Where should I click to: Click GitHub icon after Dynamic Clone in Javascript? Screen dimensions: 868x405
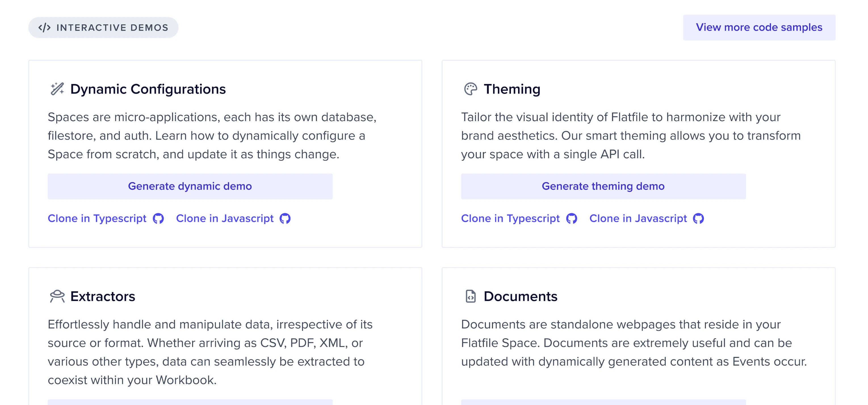[x=285, y=218]
